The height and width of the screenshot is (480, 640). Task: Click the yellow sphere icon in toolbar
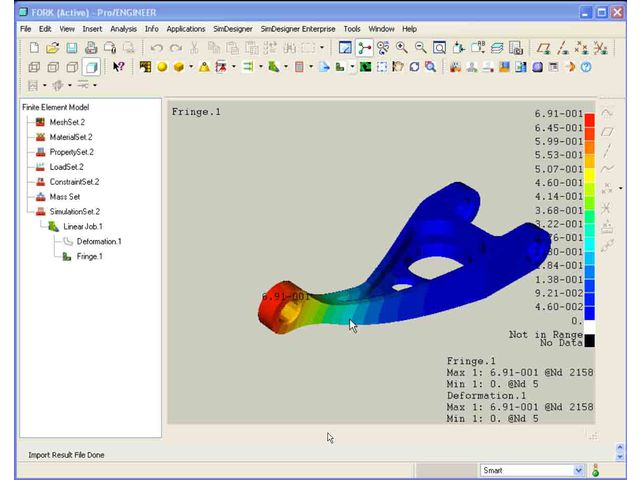click(x=162, y=67)
